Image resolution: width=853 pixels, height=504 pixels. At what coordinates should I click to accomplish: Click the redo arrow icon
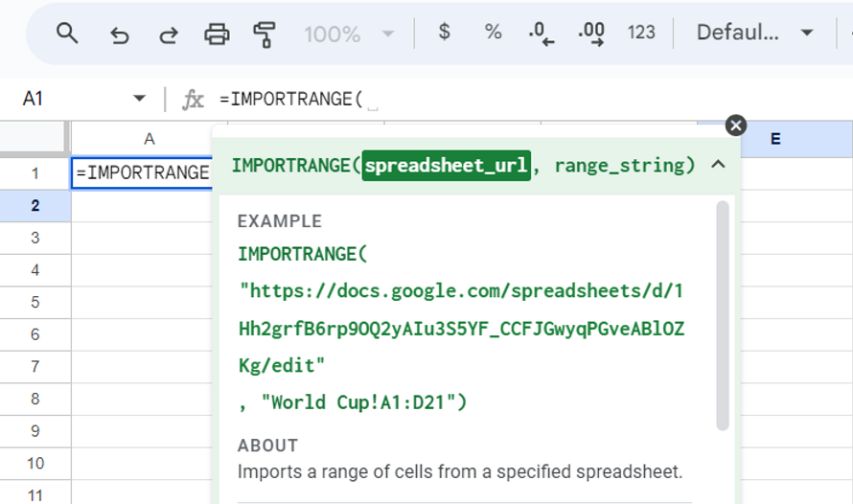coord(168,34)
